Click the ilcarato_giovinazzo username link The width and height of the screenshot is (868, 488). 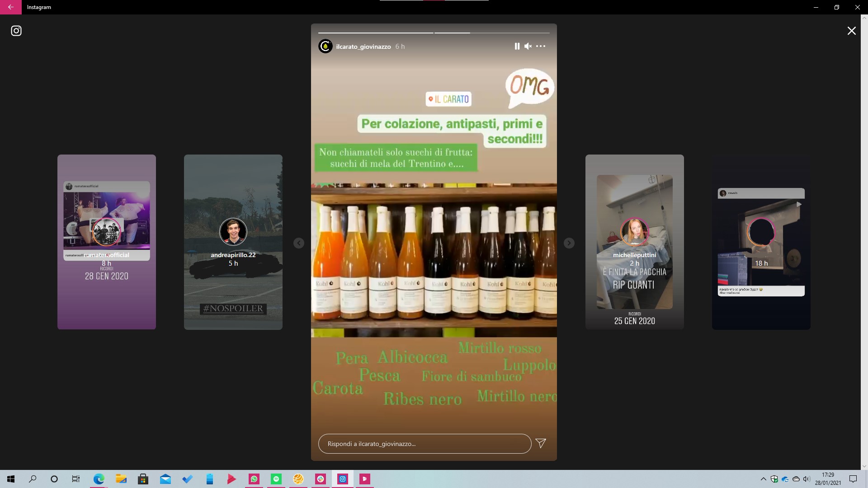pos(363,47)
